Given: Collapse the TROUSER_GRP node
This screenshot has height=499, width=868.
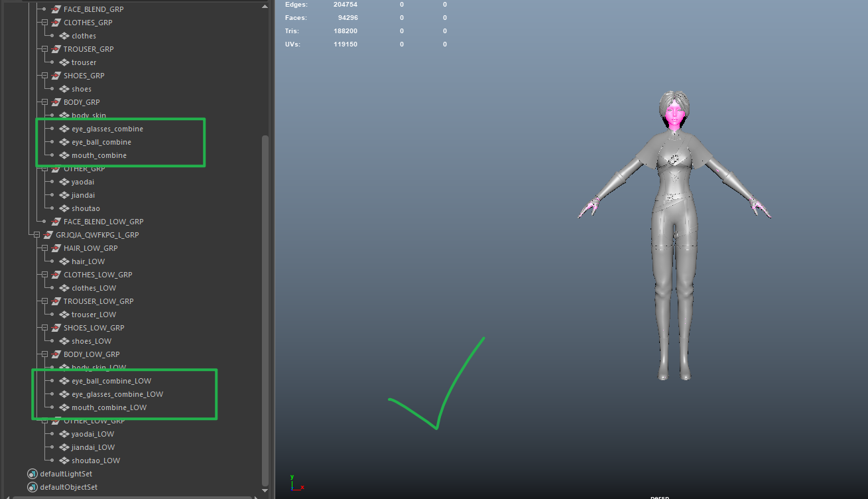Looking at the screenshot, I should tap(44, 49).
